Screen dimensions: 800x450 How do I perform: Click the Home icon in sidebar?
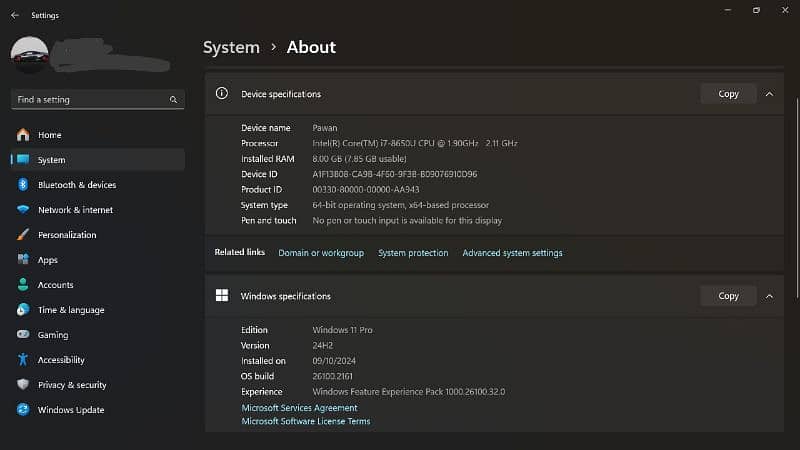click(x=22, y=135)
